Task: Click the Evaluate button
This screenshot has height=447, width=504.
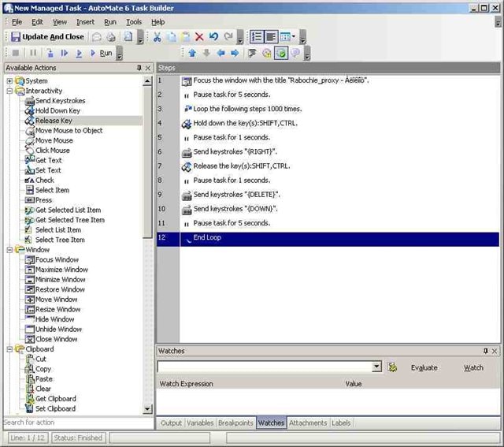Action: (424, 368)
